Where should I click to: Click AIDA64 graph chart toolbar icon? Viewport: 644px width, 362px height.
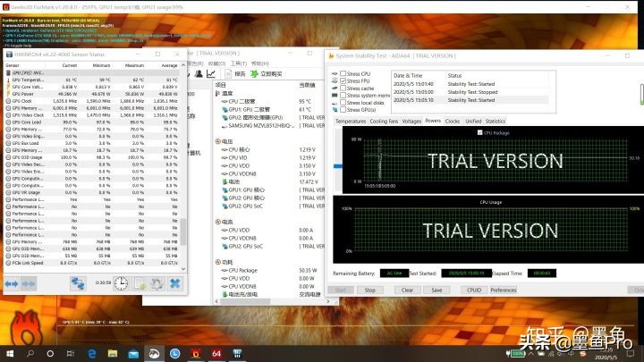tap(211, 74)
